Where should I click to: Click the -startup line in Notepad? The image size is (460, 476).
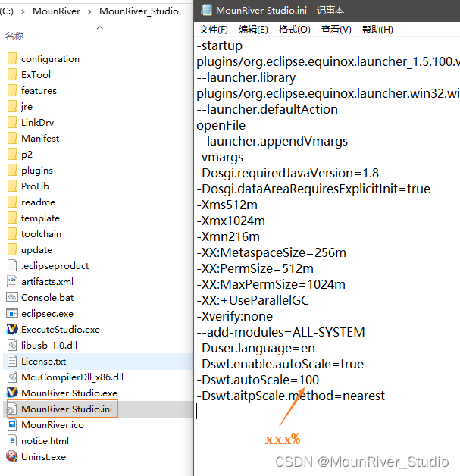tap(219, 45)
